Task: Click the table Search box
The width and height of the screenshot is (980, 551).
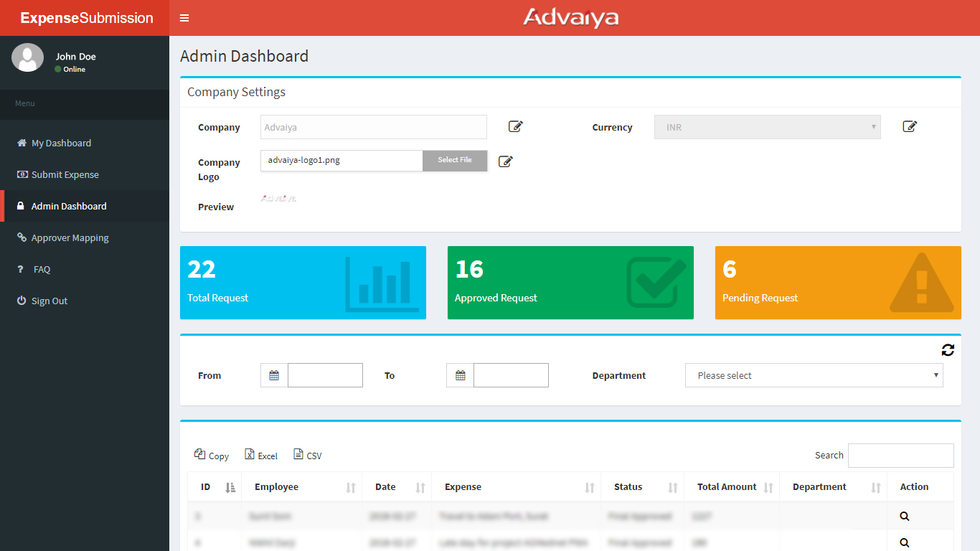Action: (x=901, y=456)
